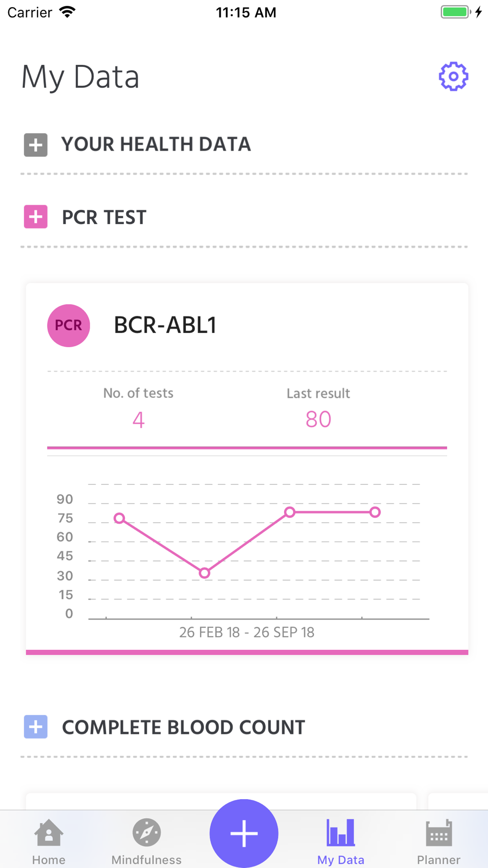Tap the Last result value 80
This screenshot has height=868, width=488.
coord(318,419)
